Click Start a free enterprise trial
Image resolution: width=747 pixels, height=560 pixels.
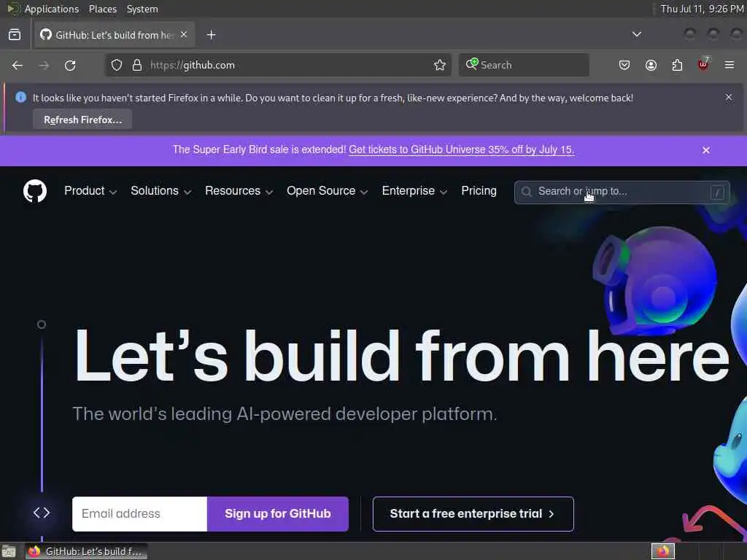(x=473, y=514)
